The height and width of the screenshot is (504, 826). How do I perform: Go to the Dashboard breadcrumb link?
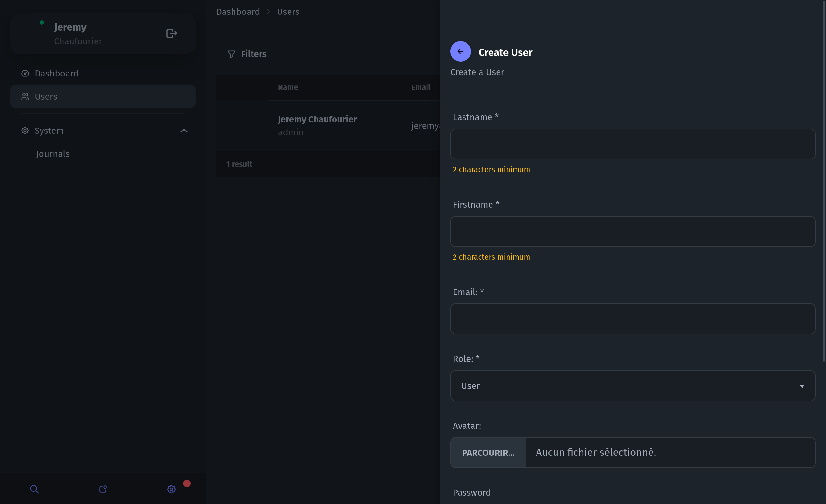point(238,12)
